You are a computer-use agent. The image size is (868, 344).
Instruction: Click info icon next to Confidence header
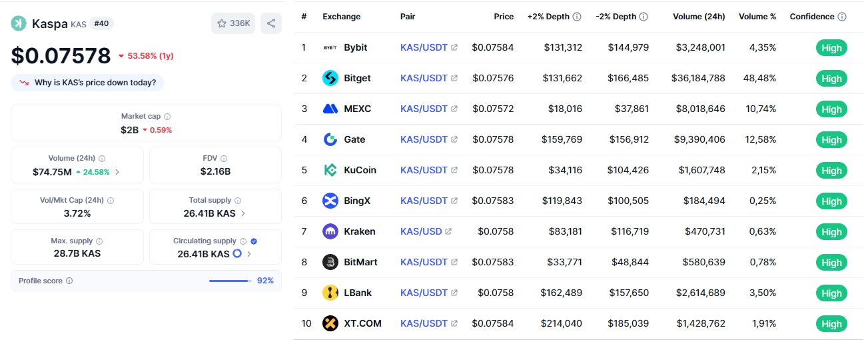coord(843,17)
